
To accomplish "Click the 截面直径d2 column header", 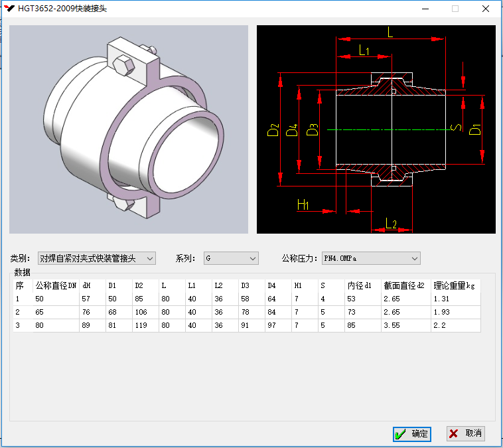I will click(405, 285).
